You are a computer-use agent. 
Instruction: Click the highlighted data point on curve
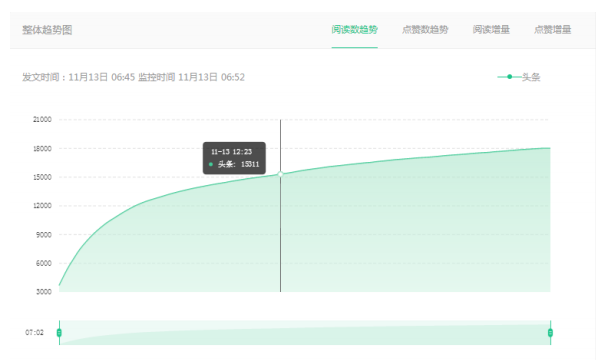(x=281, y=174)
